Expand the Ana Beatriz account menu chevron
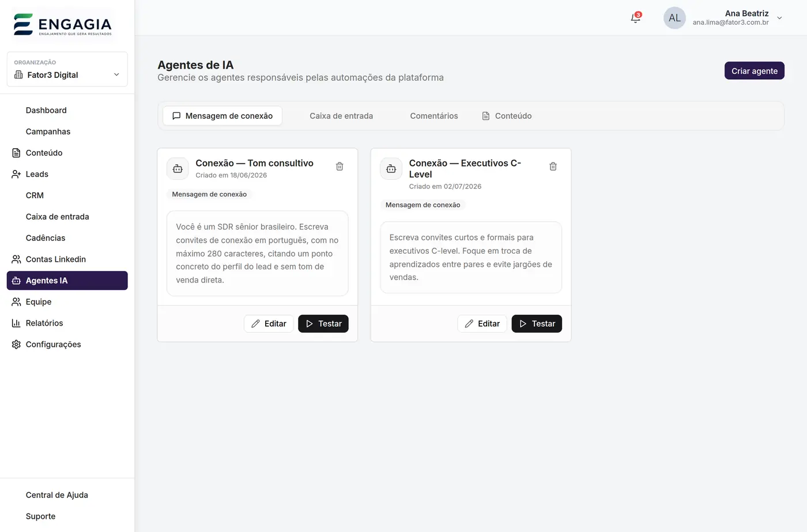Viewport: 807px width, 532px height. [779, 18]
